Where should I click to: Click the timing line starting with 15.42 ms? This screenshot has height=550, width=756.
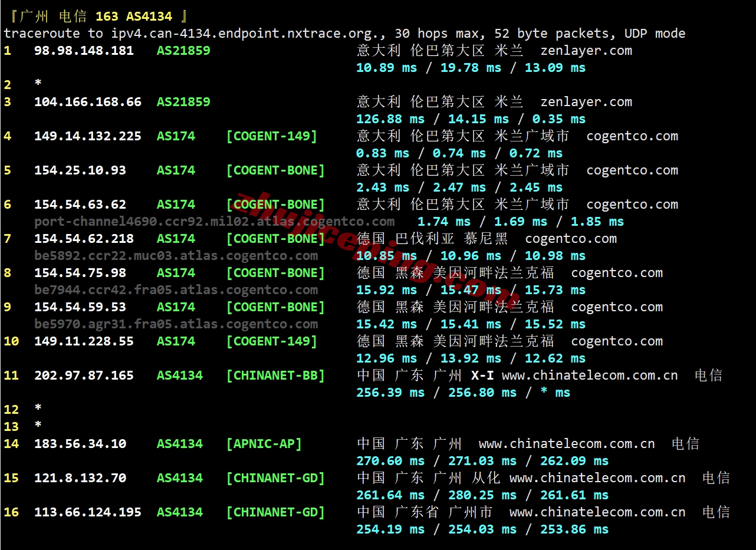point(471,324)
